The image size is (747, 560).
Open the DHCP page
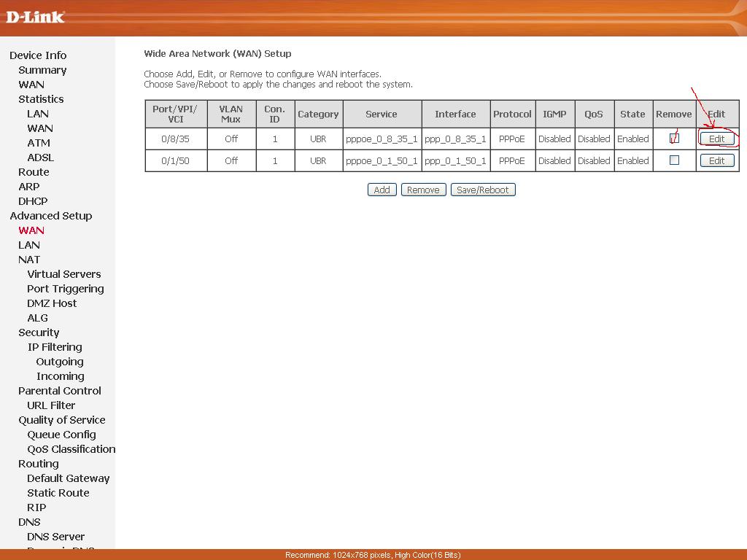pyautogui.click(x=33, y=201)
